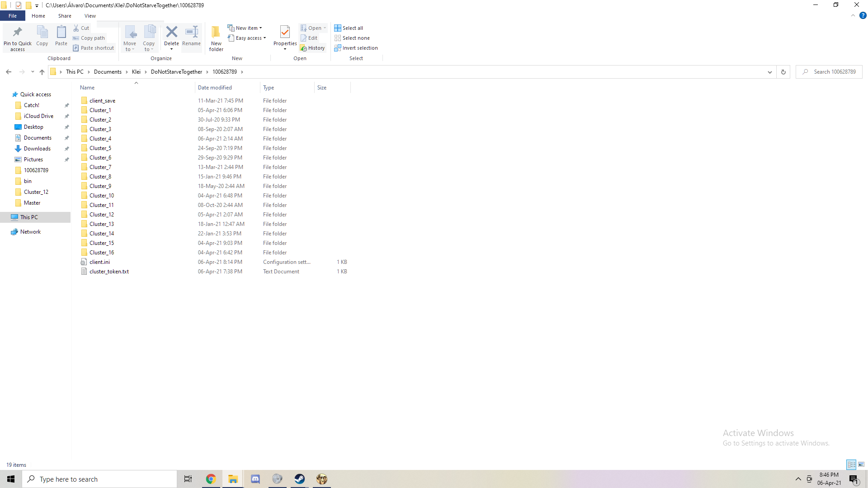
Task: Go up one folder with Up arrow
Action: click(42, 72)
